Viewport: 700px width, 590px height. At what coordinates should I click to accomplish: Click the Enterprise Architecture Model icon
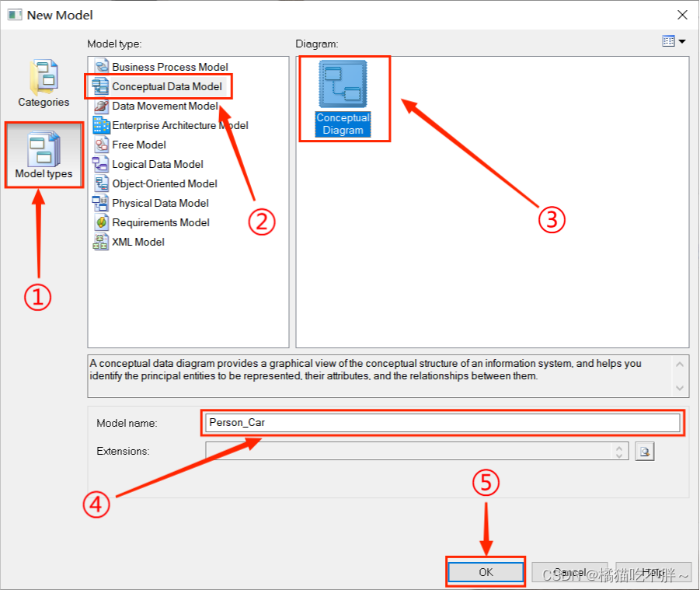tap(101, 125)
